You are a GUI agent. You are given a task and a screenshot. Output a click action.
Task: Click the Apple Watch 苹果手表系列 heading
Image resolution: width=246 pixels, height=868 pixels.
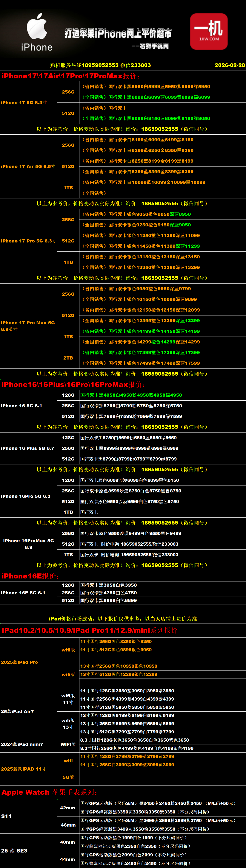(49, 792)
